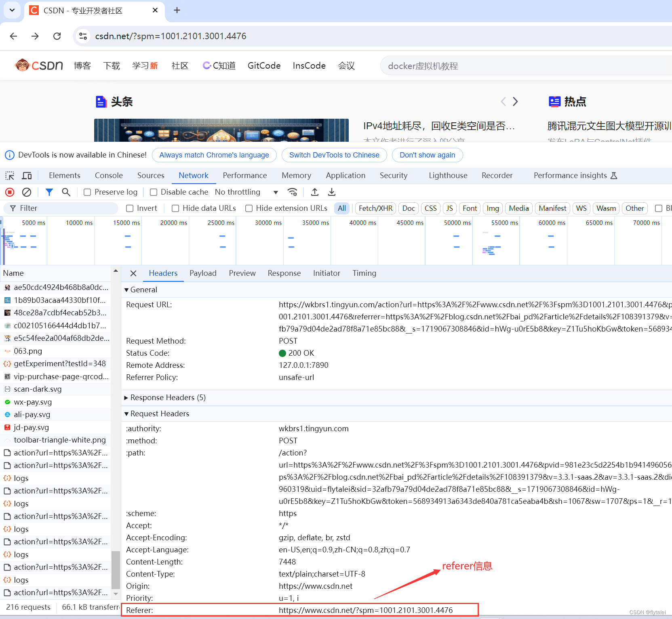Toggle the network filter funnel icon

[x=49, y=192]
